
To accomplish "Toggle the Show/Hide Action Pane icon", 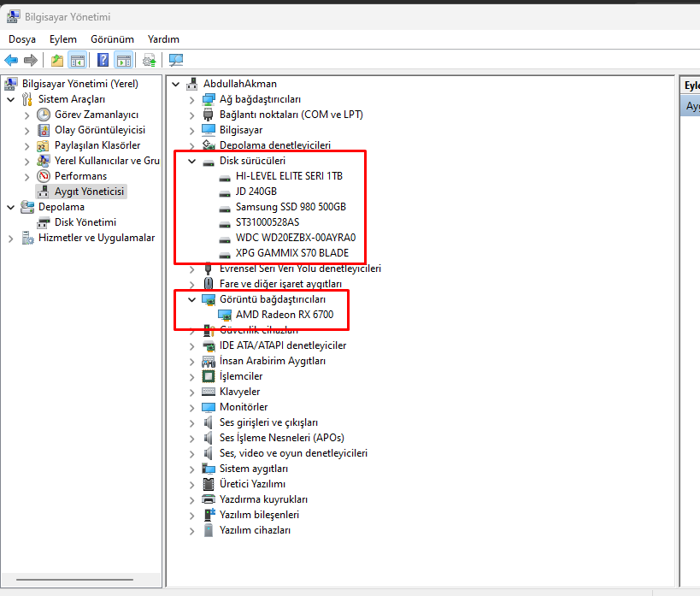I will (x=124, y=60).
